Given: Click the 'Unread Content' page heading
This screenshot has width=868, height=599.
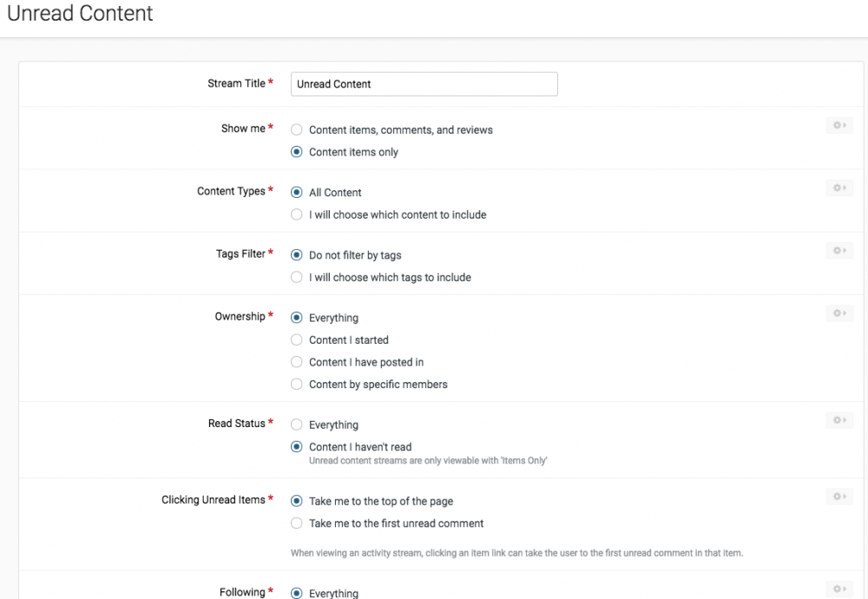Looking at the screenshot, I should [x=80, y=13].
